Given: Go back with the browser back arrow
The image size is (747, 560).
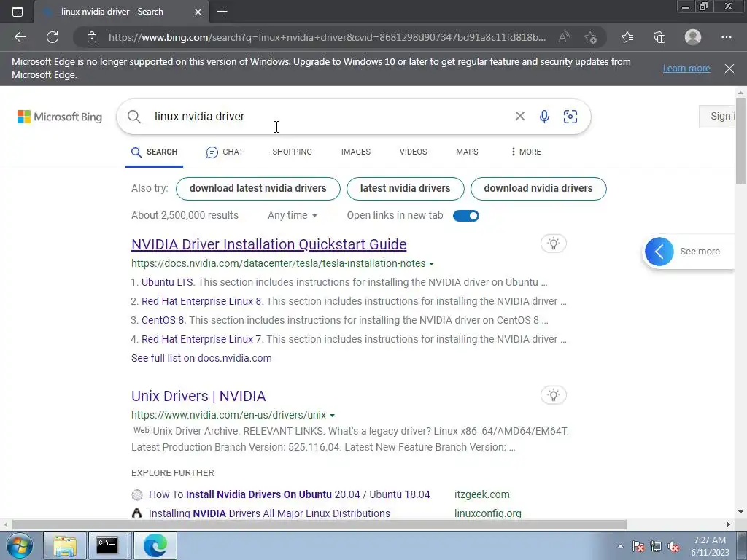Looking at the screenshot, I should tap(20, 37).
